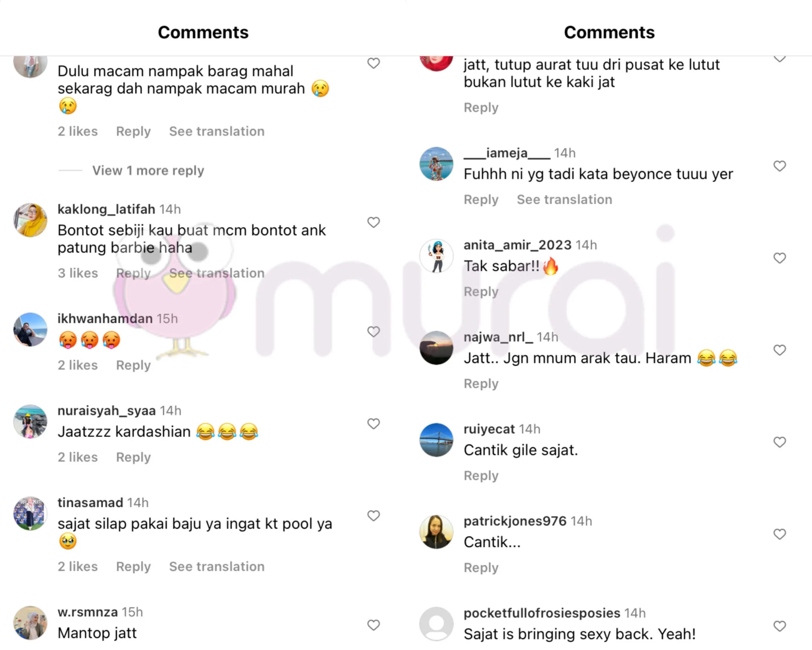The width and height of the screenshot is (812, 650).
Task: Toggle like on pocketfullofrosiesposies' comment
Action: pos(779,626)
